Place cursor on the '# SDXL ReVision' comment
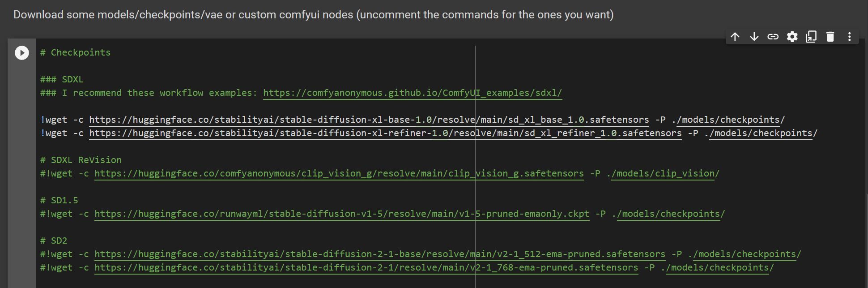Screen dimensions: 868x288 point(81,160)
